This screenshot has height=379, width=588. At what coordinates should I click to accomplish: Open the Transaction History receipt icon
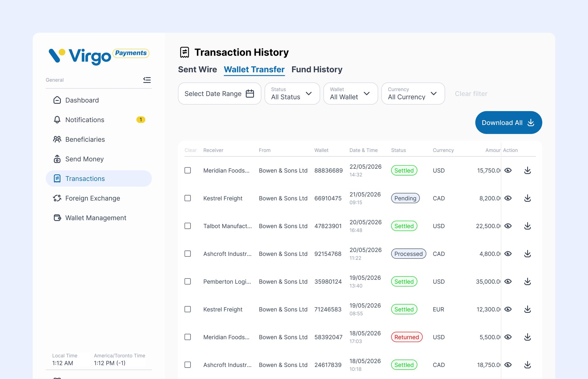tap(185, 52)
